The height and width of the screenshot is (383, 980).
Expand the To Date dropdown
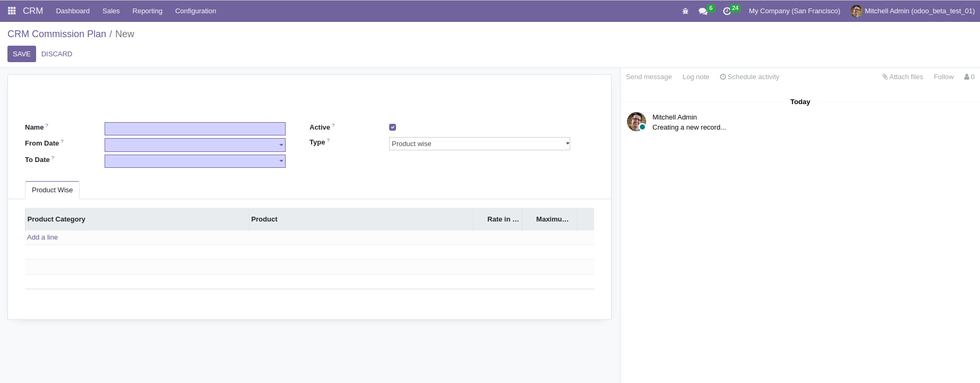click(x=281, y=161)
